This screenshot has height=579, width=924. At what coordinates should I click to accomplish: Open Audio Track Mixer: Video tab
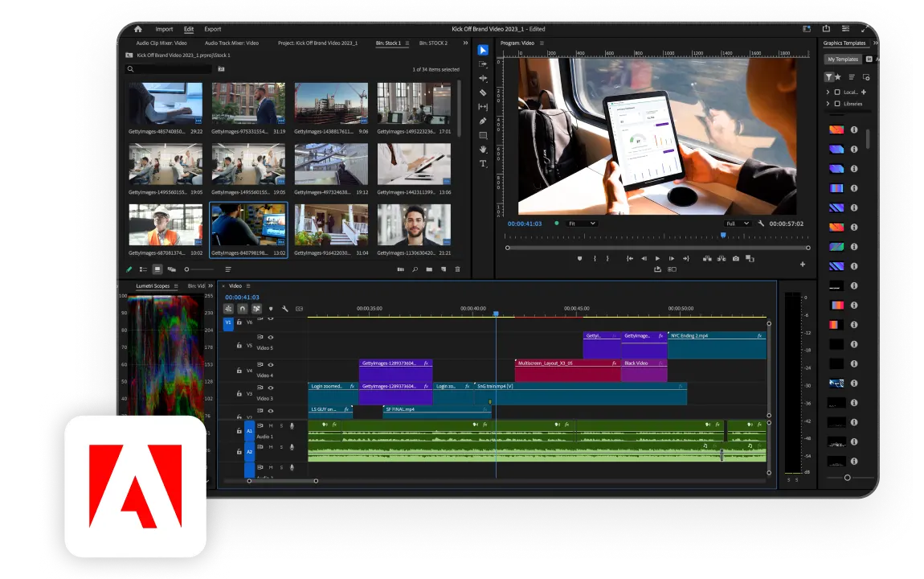click(x=231, y=43)
